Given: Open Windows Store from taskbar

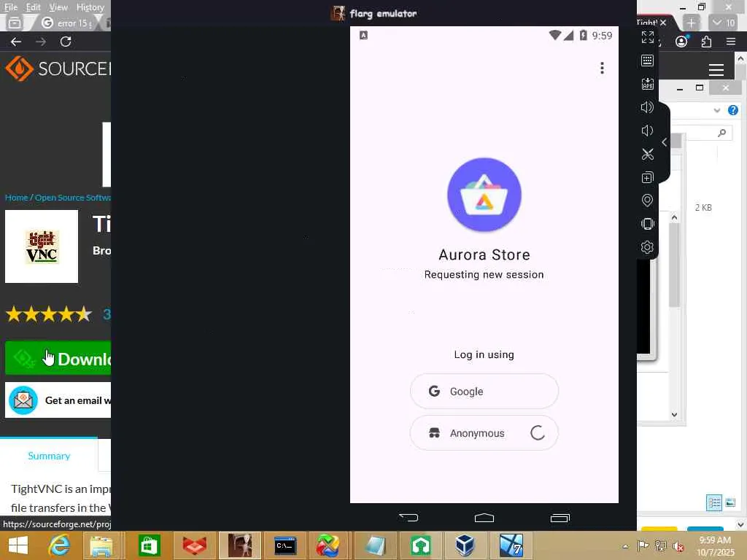Looking at the screenshot, I should click(x=149, y=545).
